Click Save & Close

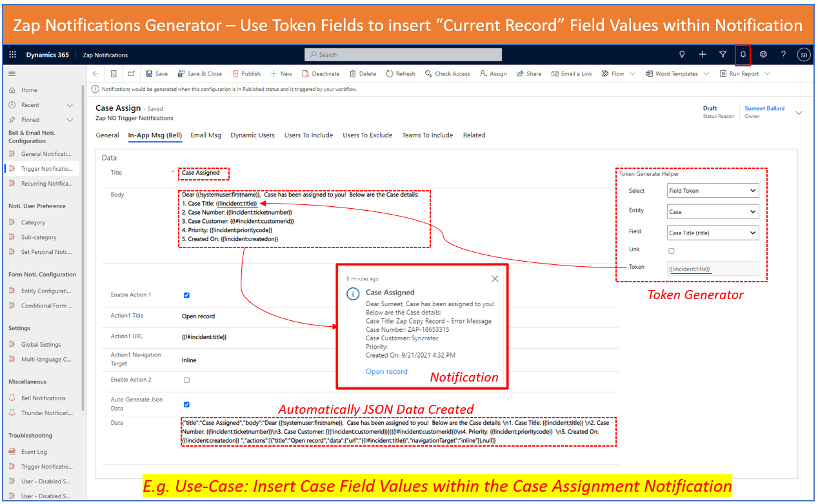click(200, 73)
